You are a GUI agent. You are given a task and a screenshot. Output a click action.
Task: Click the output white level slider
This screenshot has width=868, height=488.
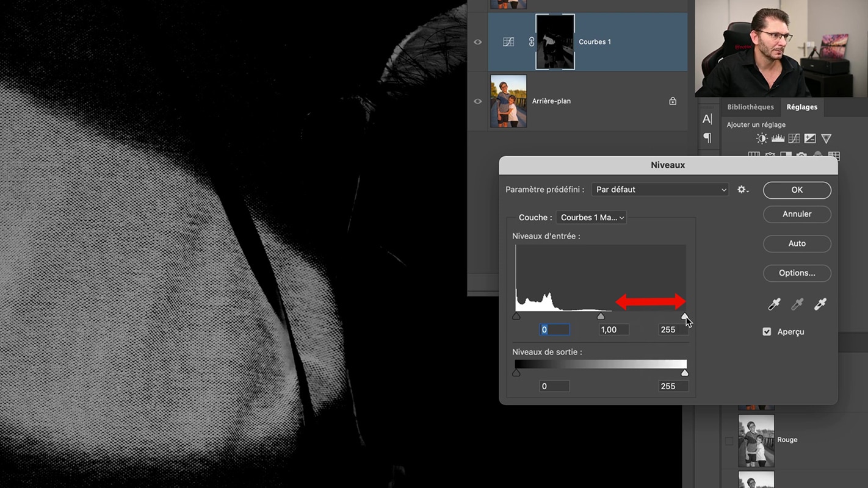click(685, 373)
